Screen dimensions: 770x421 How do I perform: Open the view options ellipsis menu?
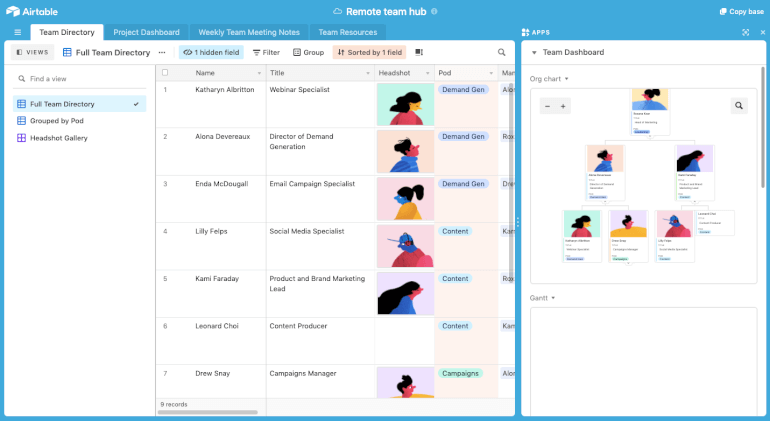click(x=162, y=53)
